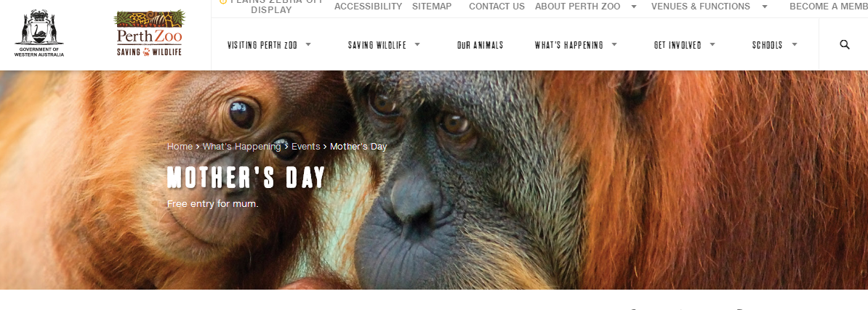
Task: Click the Plains Zebra Off Display notice
Action: pyautogui.click(x=271, y=7)
